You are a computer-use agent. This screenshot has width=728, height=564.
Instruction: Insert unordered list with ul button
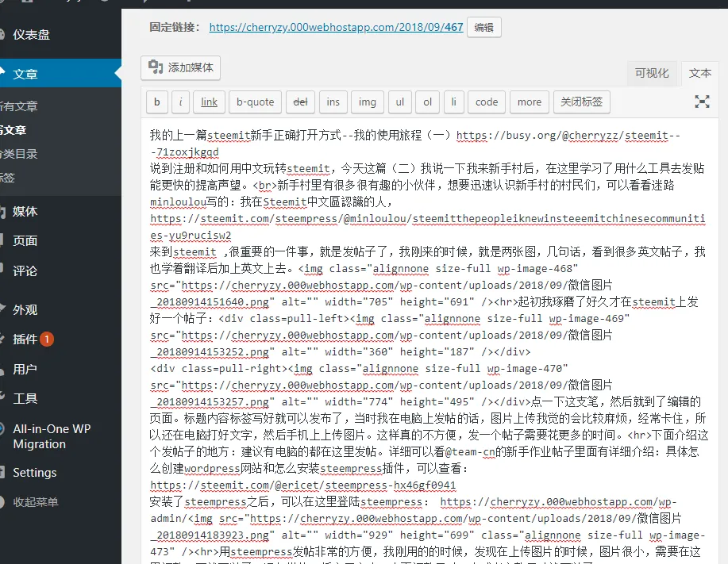400,102
